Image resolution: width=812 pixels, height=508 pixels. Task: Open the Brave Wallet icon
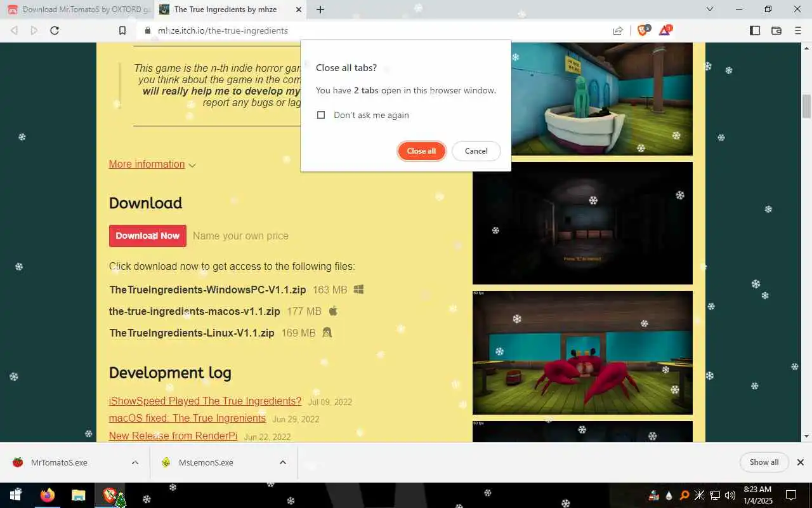pos(776,30)
